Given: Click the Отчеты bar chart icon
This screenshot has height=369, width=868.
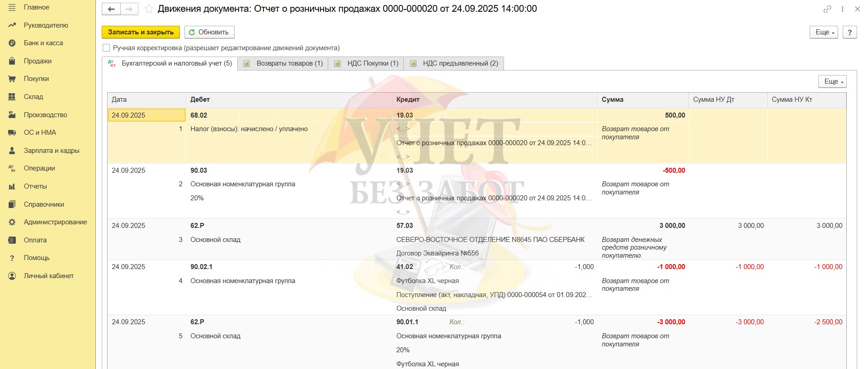Looking at the screenshot, I should click(x=12, y=186).
